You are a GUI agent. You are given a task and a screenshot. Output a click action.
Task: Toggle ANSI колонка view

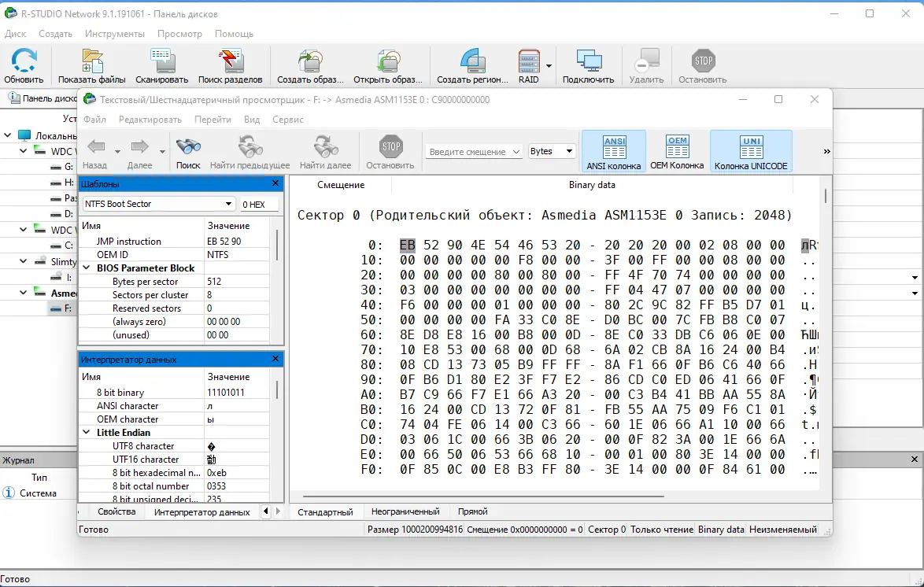(613, 152)
